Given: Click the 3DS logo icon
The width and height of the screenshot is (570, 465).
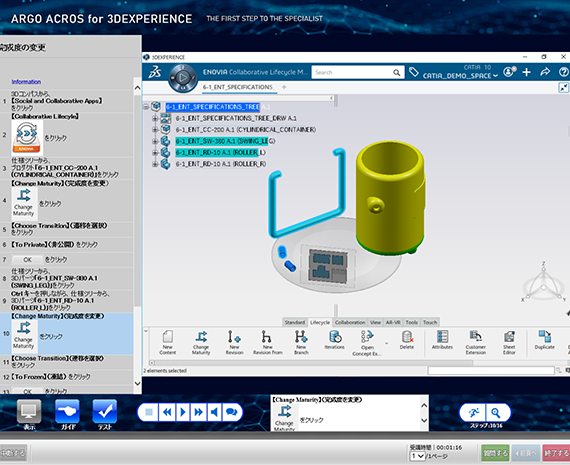Looking at the screenshot, I should 155,72.
